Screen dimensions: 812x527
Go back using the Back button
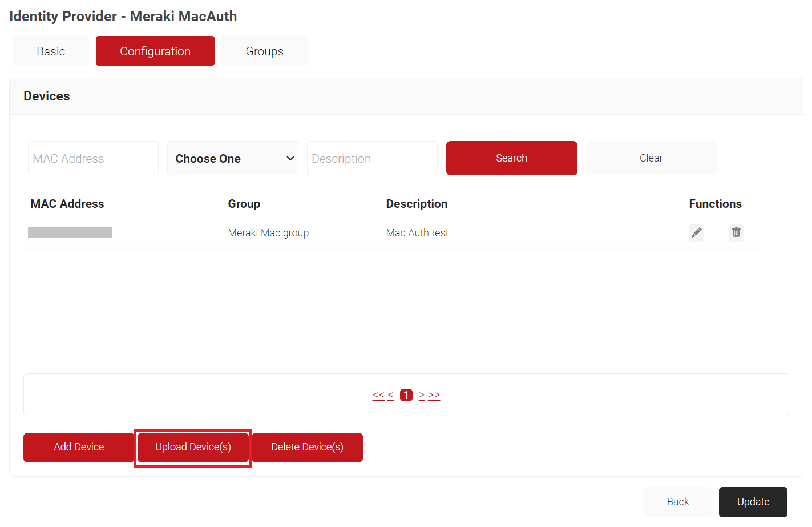point(677,502)
